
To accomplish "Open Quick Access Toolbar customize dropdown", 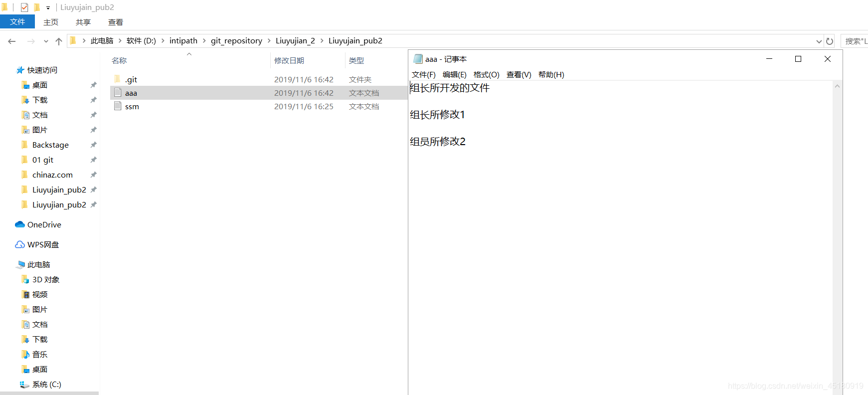I will click(48, 7).
